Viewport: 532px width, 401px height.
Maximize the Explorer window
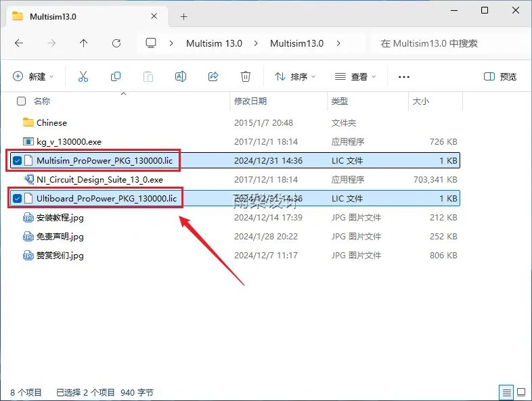point(485,11)
